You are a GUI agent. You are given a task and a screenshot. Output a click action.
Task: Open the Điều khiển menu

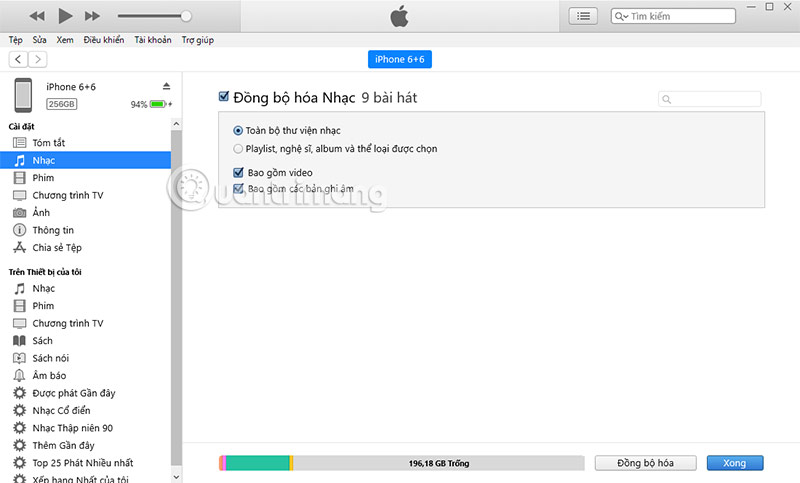(104, 40)
